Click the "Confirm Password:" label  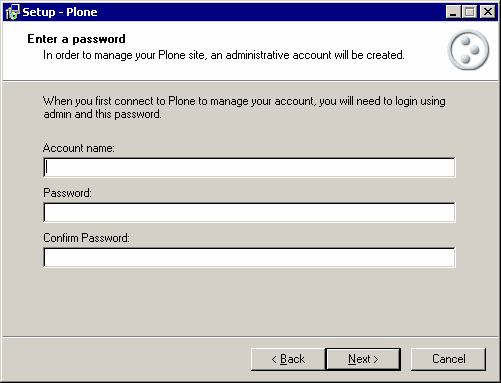click(x=86, y=238)
